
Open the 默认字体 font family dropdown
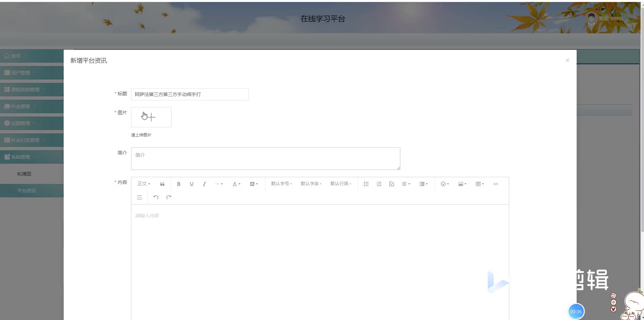tap(311, 184)
